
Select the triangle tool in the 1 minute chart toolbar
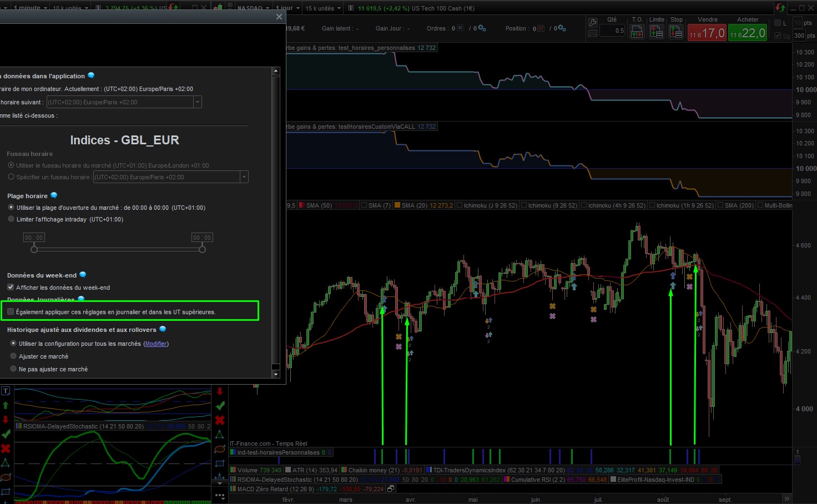(6, 463)
